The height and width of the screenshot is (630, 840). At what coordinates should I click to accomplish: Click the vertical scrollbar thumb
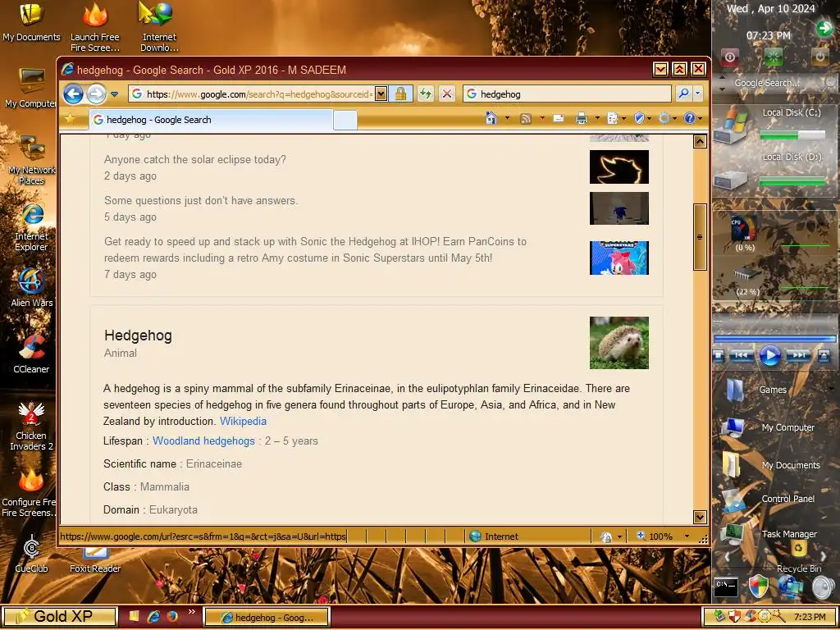pyautogui.click(x=700, y=237)
